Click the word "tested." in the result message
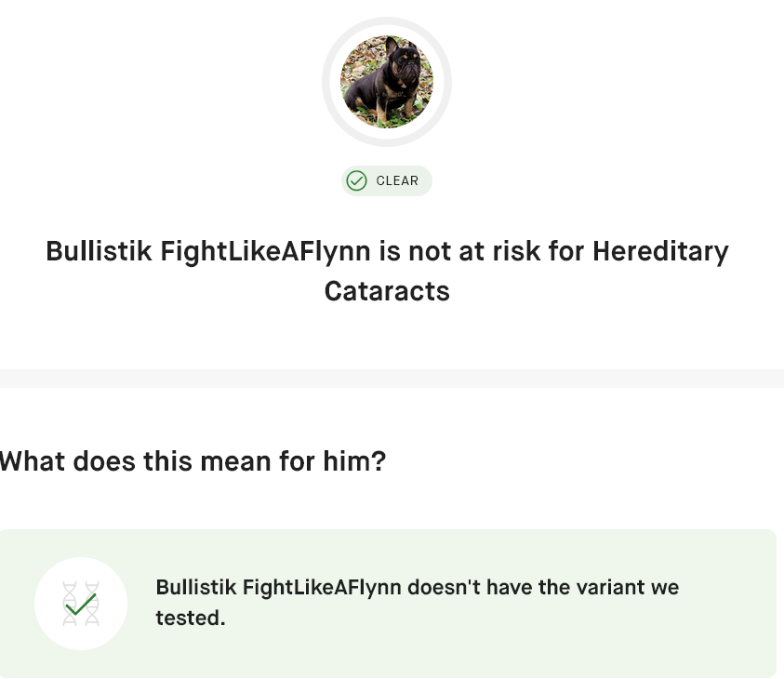 191,618
